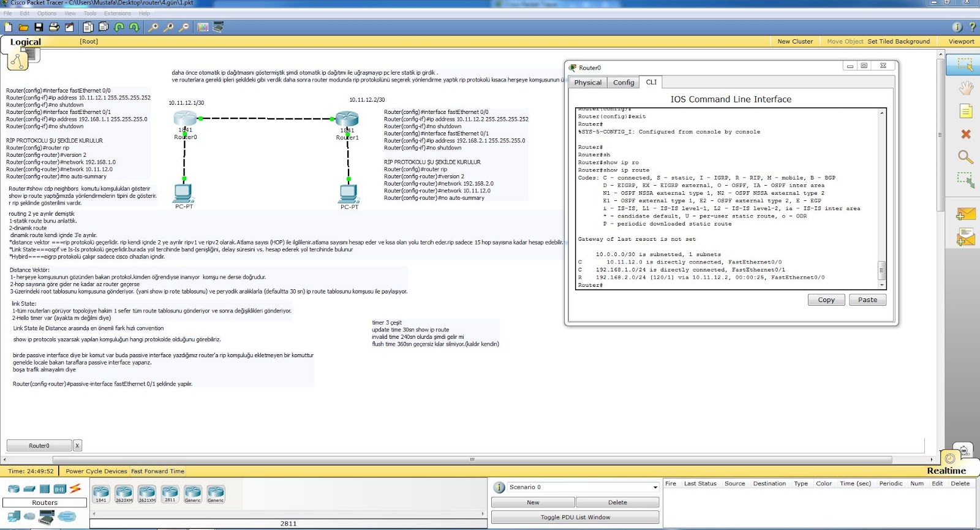Open the File menu
The image size is (980, 530).
pos(8,13)
